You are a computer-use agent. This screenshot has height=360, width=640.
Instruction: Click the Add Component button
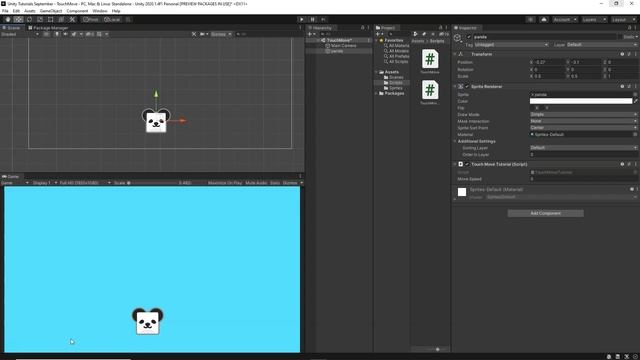pos(546,213)
